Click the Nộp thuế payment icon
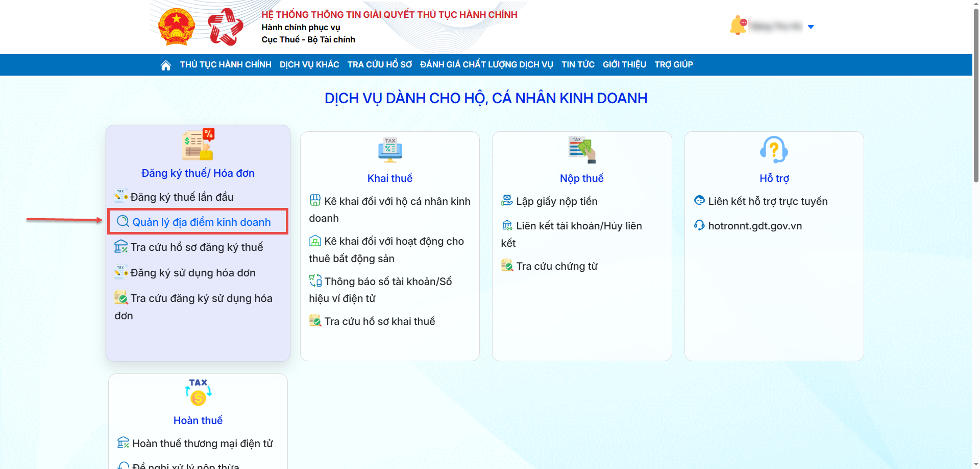This screenshot has height=469, width=980. (582, 150)
